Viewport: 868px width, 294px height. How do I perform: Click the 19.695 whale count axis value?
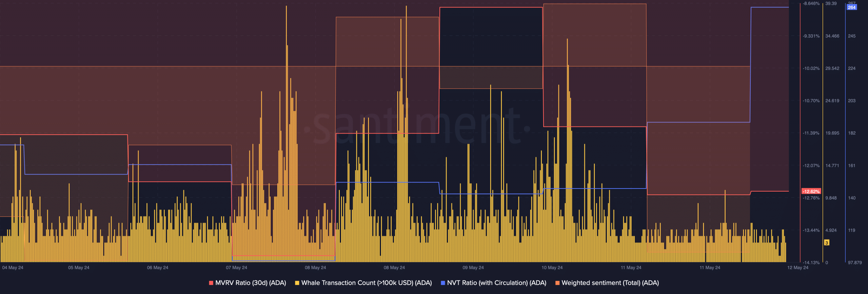(832, 133)
